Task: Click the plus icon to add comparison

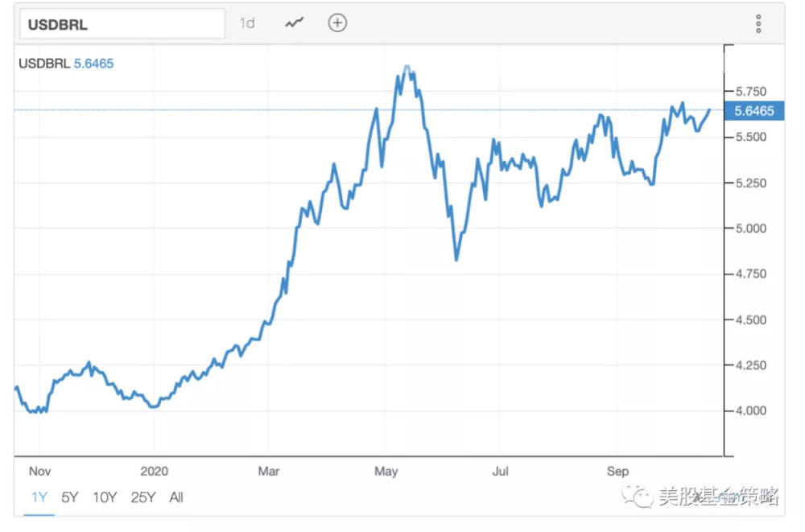Action: tap(337, 23)
